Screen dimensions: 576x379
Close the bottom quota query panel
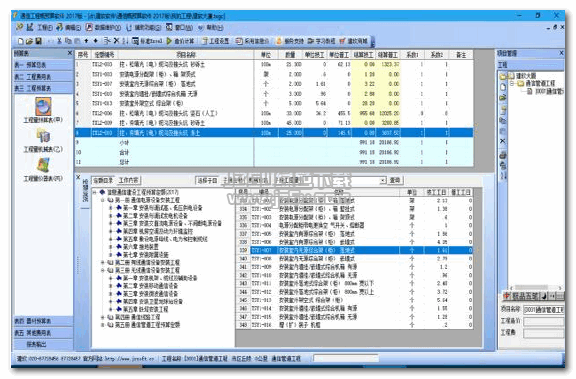click(x=78, y=177)
